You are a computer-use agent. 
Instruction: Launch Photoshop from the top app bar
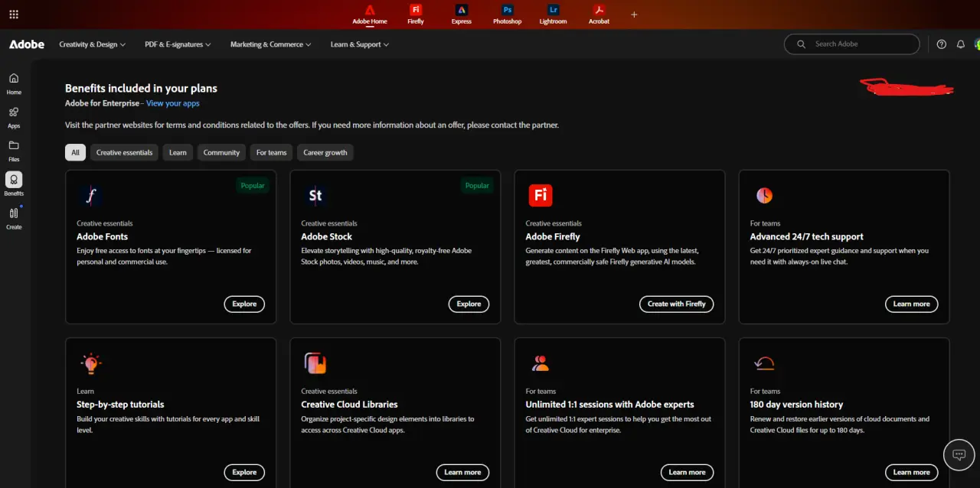[507, 14]
